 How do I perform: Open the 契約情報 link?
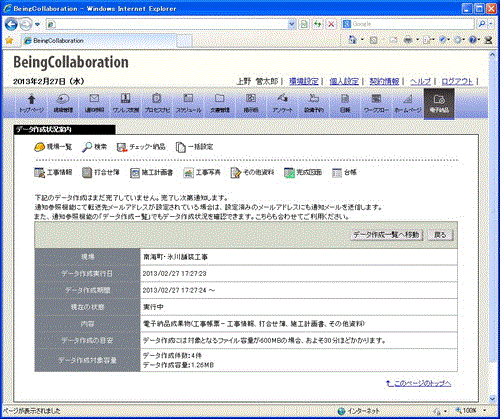point(384,81)
